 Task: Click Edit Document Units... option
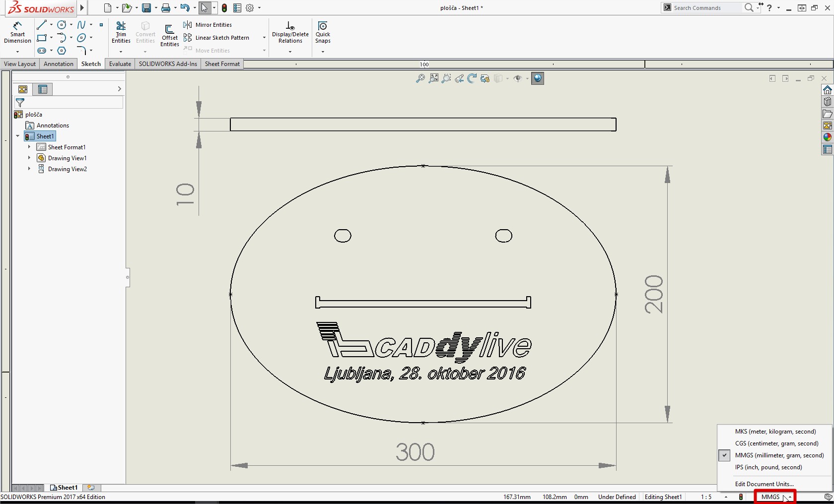tap(764, 484)
